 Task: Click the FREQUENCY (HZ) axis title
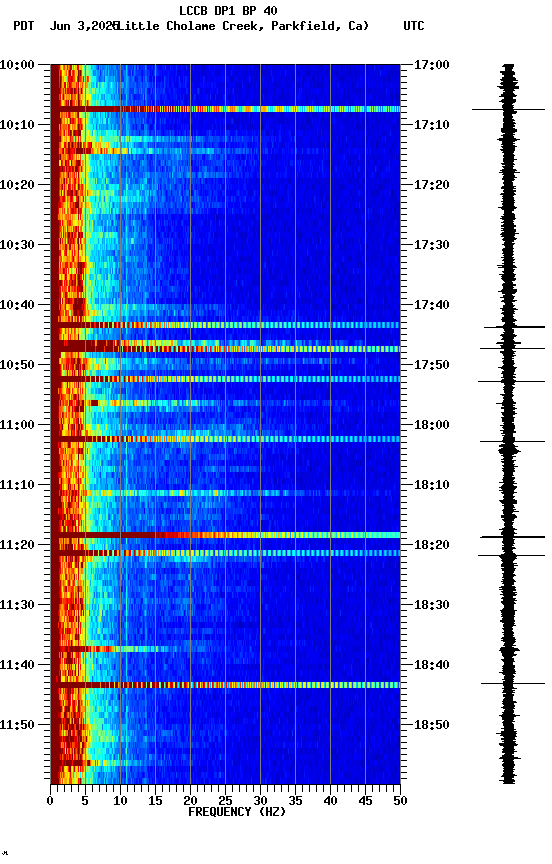pos(237,812)
